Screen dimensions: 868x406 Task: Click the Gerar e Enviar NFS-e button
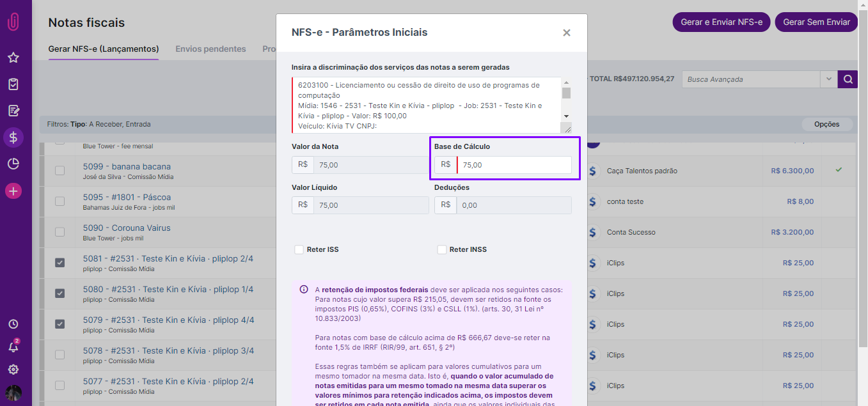click(x=722, y=22)
